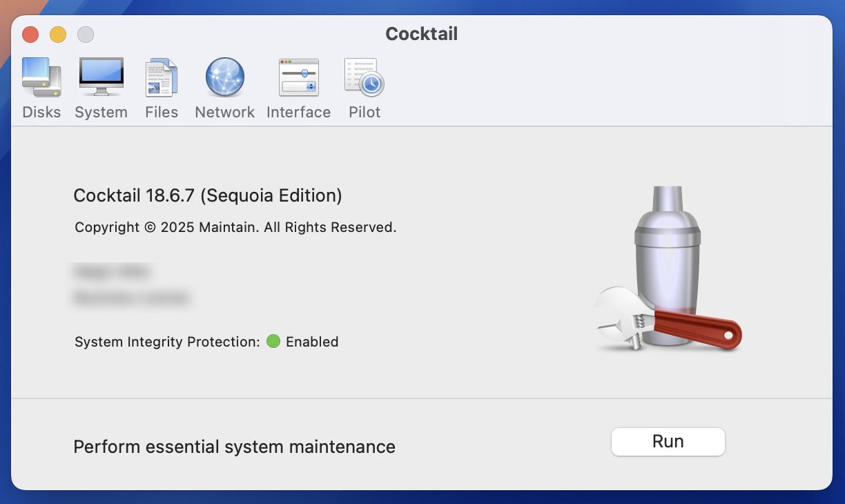Open the Pilot section

[x=364, y=86]
